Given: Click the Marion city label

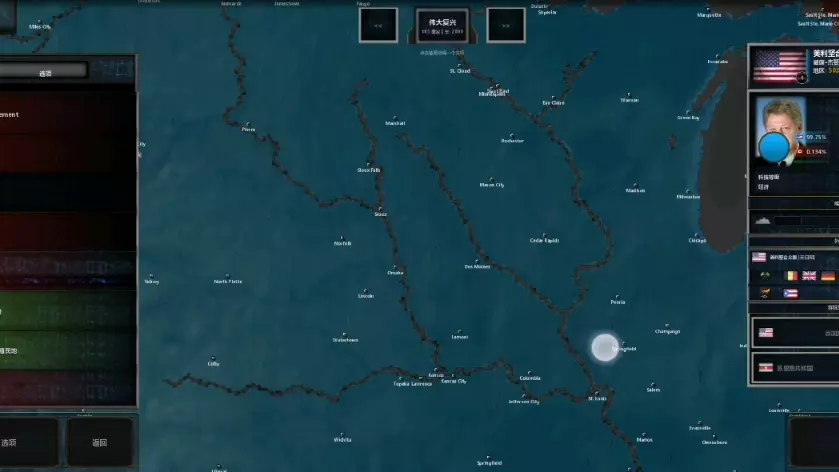Looking at the screenshot, I should coord(644,440).
